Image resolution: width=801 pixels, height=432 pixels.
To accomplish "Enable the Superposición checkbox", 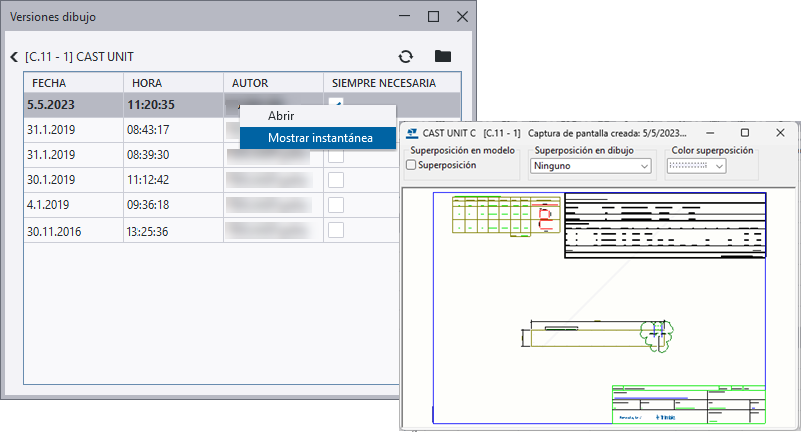I will pyautogui.click(x=411, y=165).
